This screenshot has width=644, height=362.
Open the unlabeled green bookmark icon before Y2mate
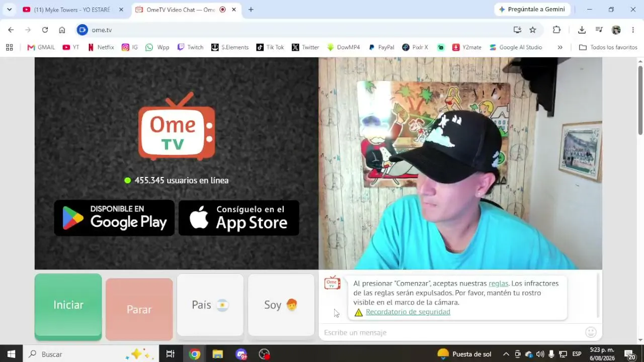(441, 47)
